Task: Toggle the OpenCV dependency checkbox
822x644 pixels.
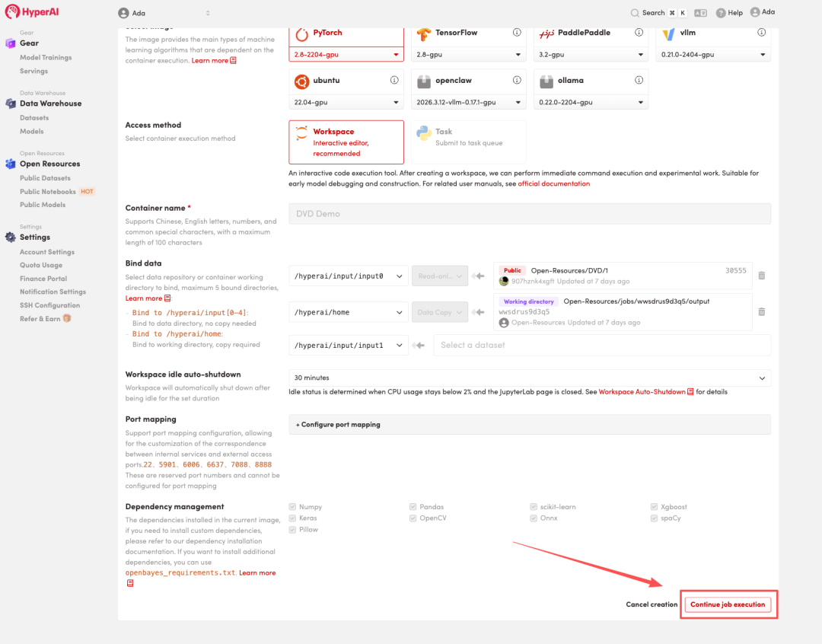Action: click(413, 518)
